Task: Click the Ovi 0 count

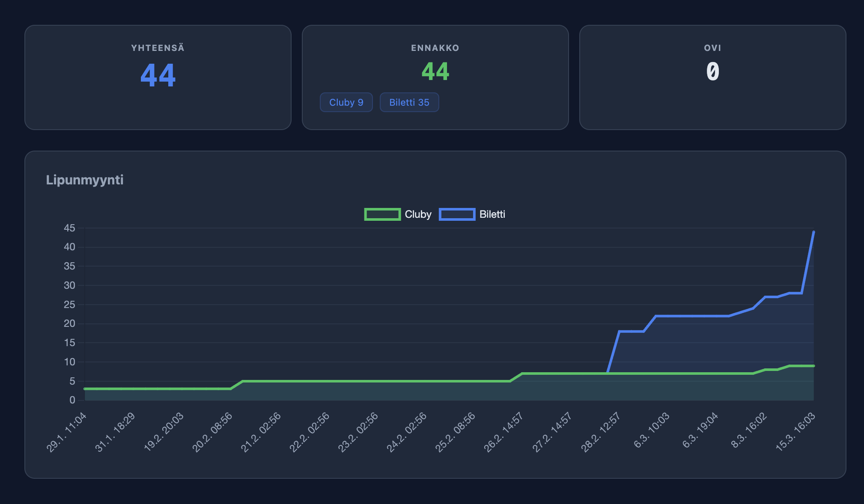Action: point(712,71)
